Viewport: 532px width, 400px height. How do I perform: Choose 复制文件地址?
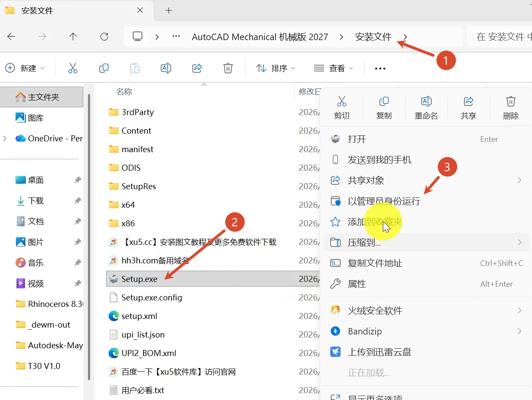[426, 263]
